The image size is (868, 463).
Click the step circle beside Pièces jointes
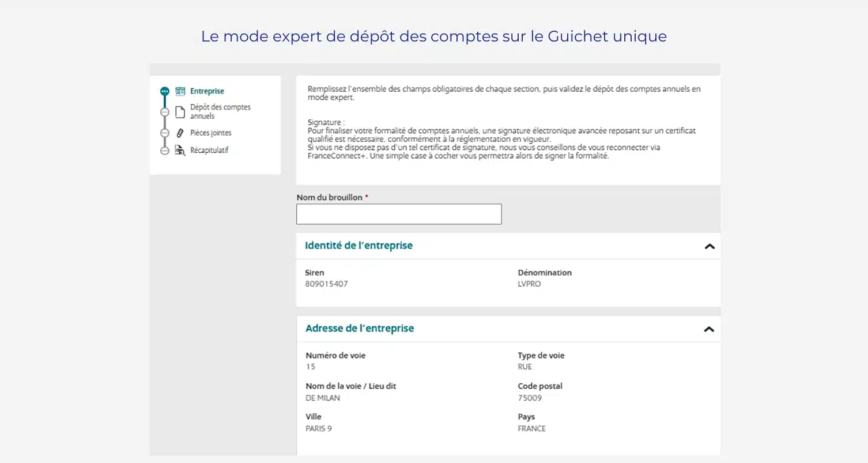(x=165, y=133)
